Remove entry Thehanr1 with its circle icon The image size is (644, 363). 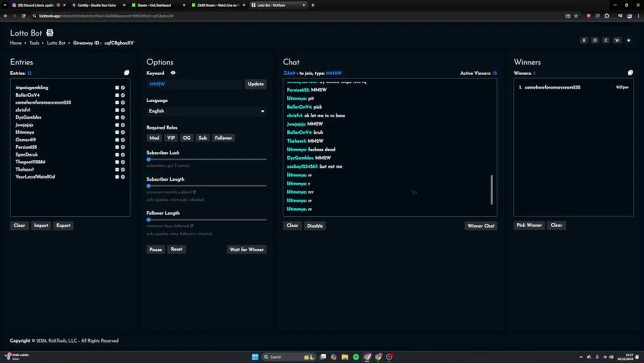122,169
